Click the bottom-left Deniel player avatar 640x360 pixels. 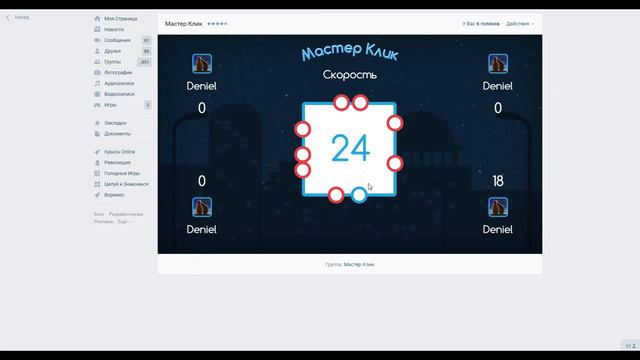pos(202,207)
